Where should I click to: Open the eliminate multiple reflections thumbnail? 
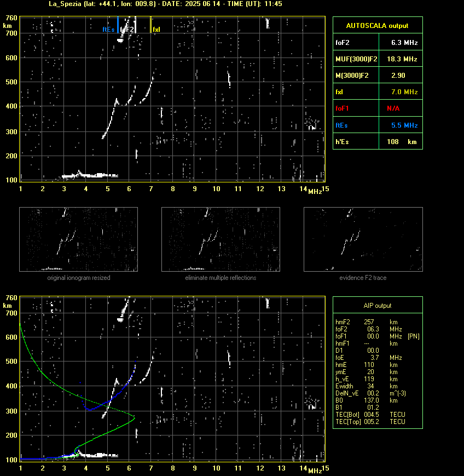221,239
